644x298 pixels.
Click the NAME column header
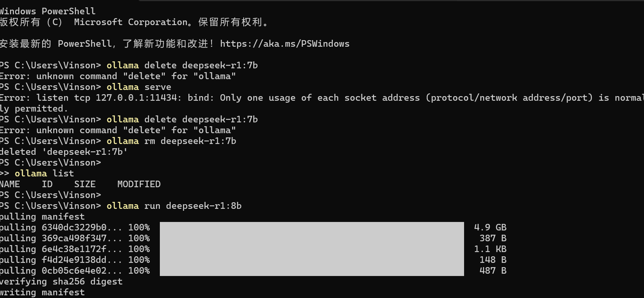coord(10,184)
